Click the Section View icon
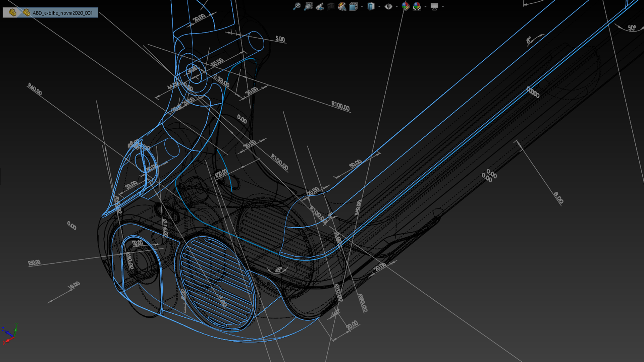 tap(331, 6)
